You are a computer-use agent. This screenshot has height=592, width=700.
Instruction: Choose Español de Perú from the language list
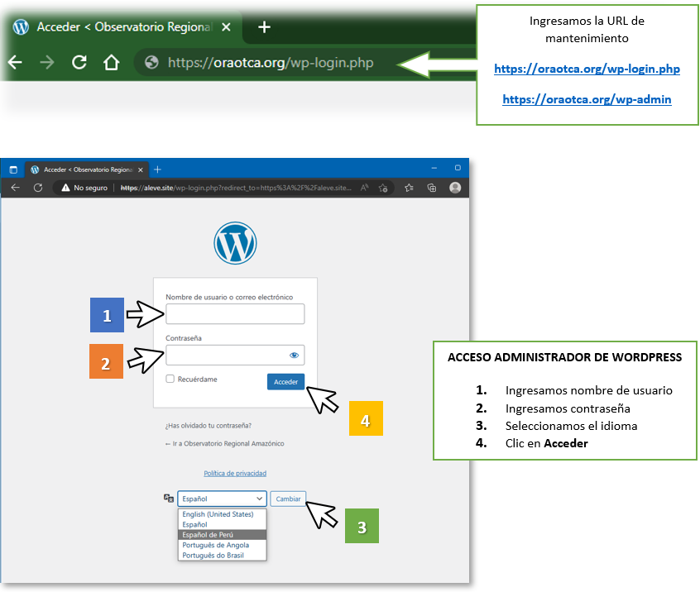point(223,535)
